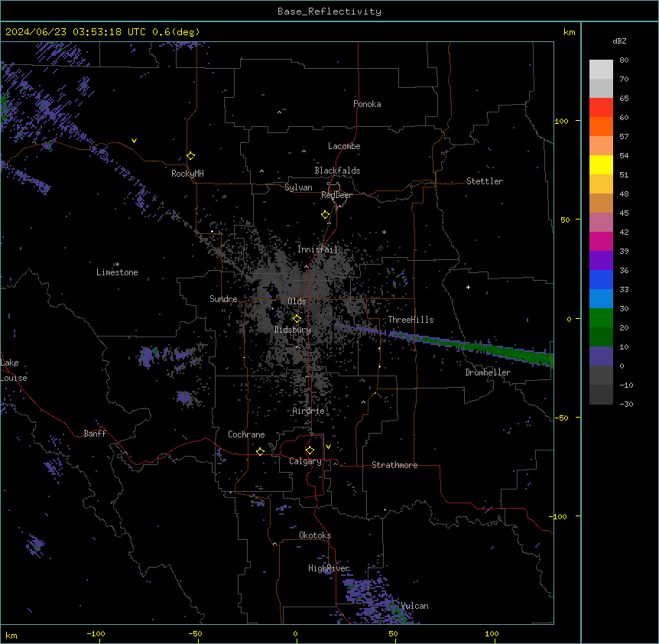The image size is (659, 644).
Task: Click the Stettler city label
Action: click(x=485, y=181)
